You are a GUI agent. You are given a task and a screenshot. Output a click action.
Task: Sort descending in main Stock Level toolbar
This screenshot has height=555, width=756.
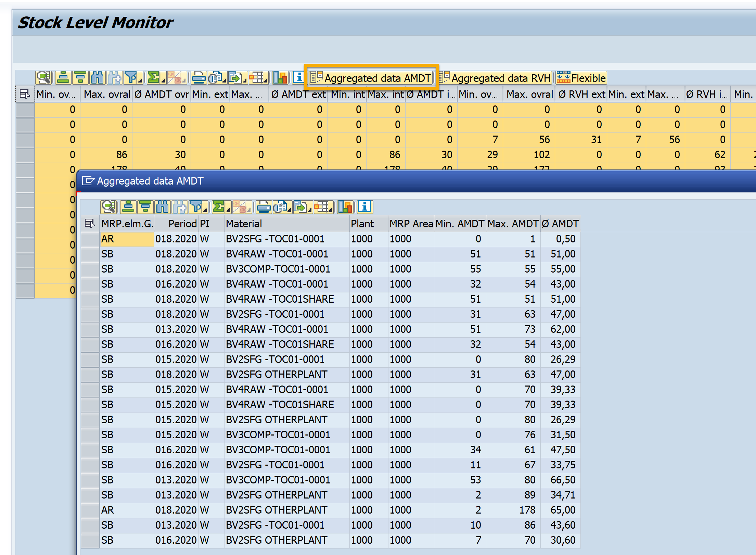coord(80,78)
